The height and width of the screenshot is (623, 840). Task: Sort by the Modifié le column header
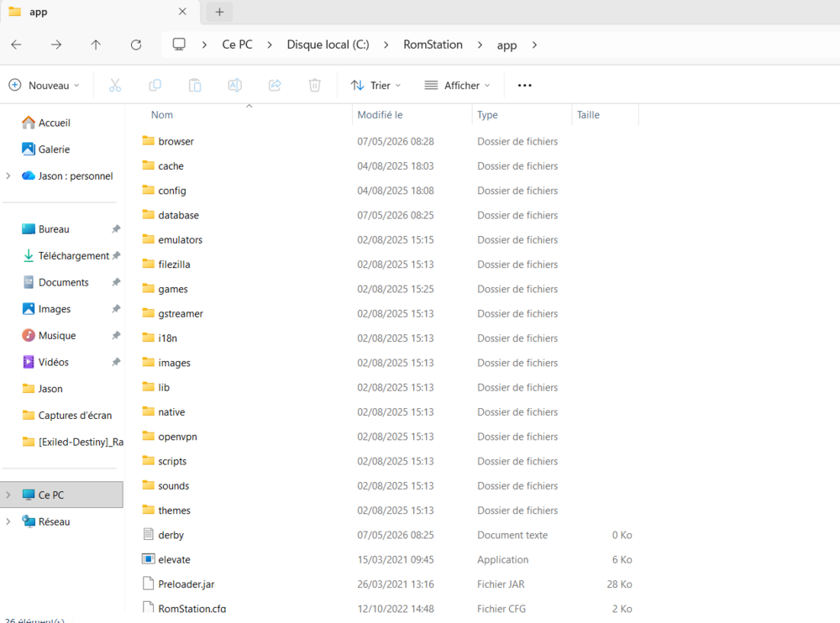[x=380, y=115]
